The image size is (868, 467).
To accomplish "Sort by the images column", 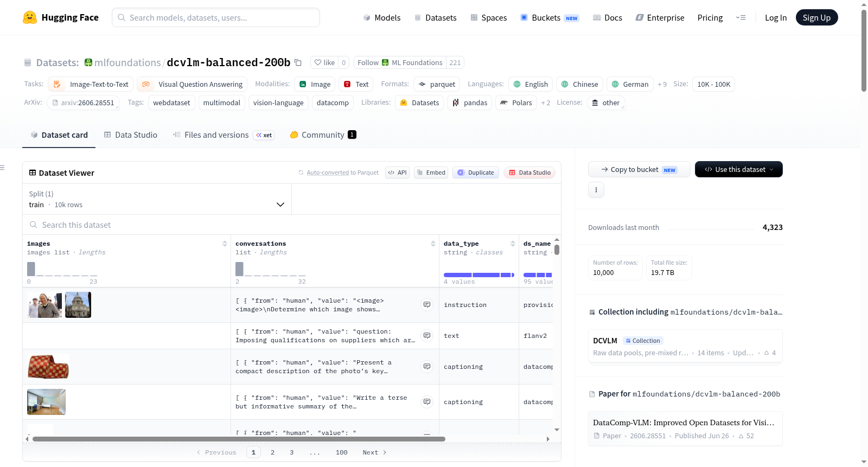I will tap(225, 244).
